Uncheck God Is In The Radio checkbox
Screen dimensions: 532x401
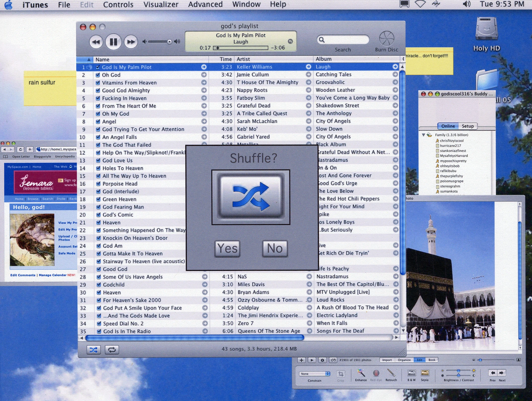(99, 332)
